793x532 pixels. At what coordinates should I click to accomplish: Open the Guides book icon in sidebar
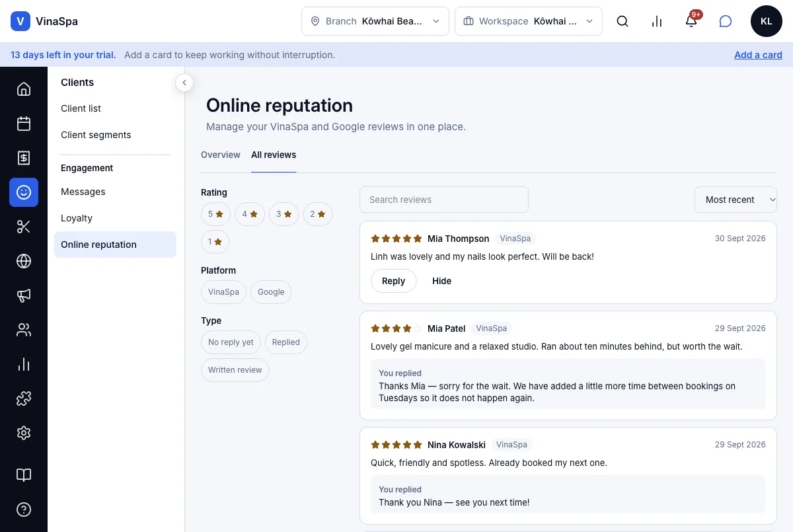pyautogui.click(x=24, y=475)
